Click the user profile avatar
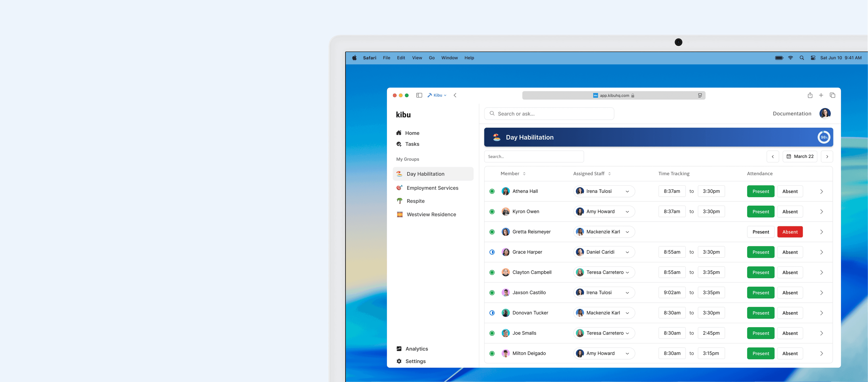The height and width of the screenshot is (382, 868). (x=825, y=114)
